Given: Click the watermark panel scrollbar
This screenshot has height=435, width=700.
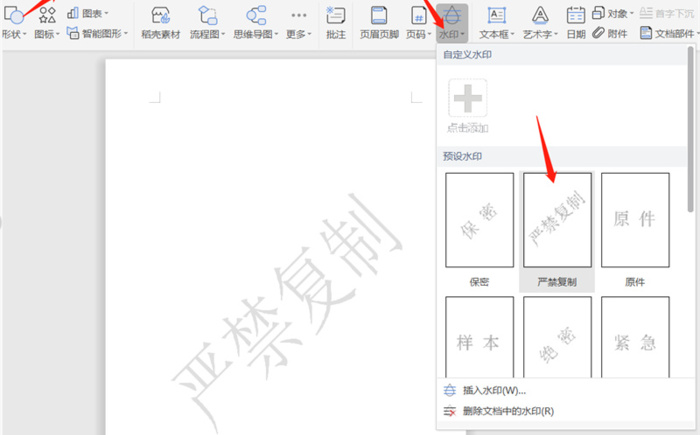Looking at the screenshot, I should tap(691, 130).
